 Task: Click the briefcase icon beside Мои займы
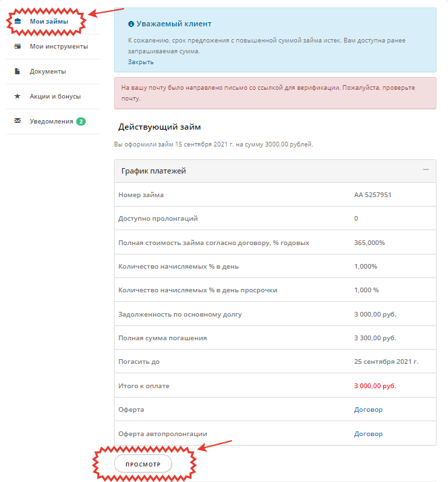(x=18, y=21)
